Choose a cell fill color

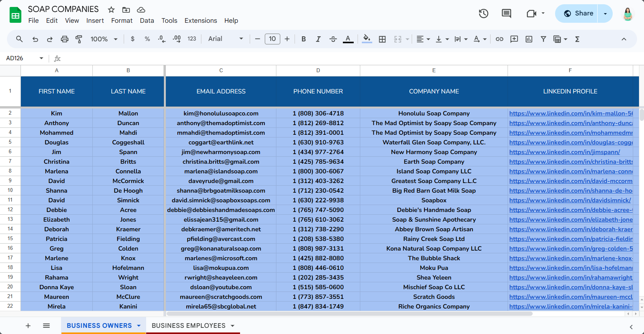(367, 39)
